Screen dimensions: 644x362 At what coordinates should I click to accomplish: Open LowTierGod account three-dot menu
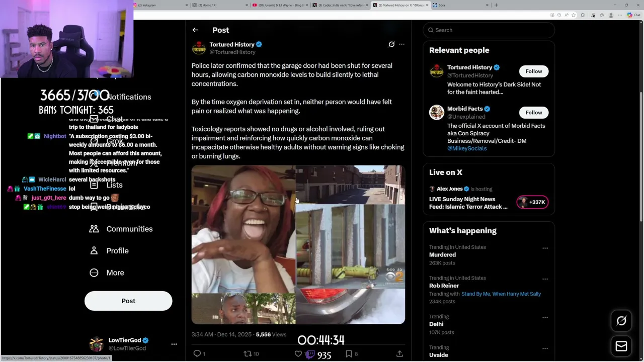click(x=174, y=344)
